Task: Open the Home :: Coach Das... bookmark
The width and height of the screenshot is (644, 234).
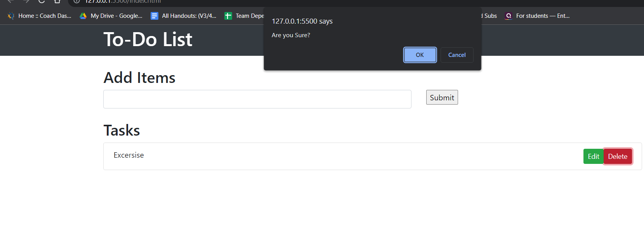Action: pos(39,16)
